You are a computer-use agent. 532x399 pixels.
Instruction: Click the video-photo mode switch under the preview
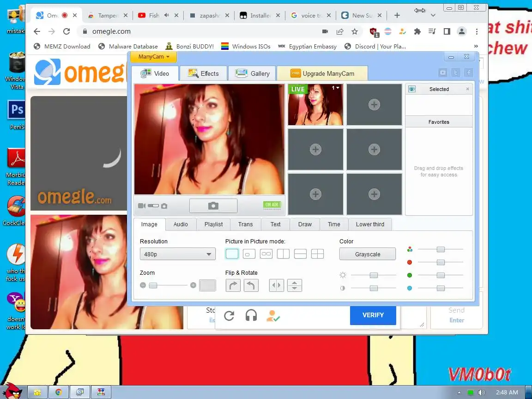coord(153,206)
